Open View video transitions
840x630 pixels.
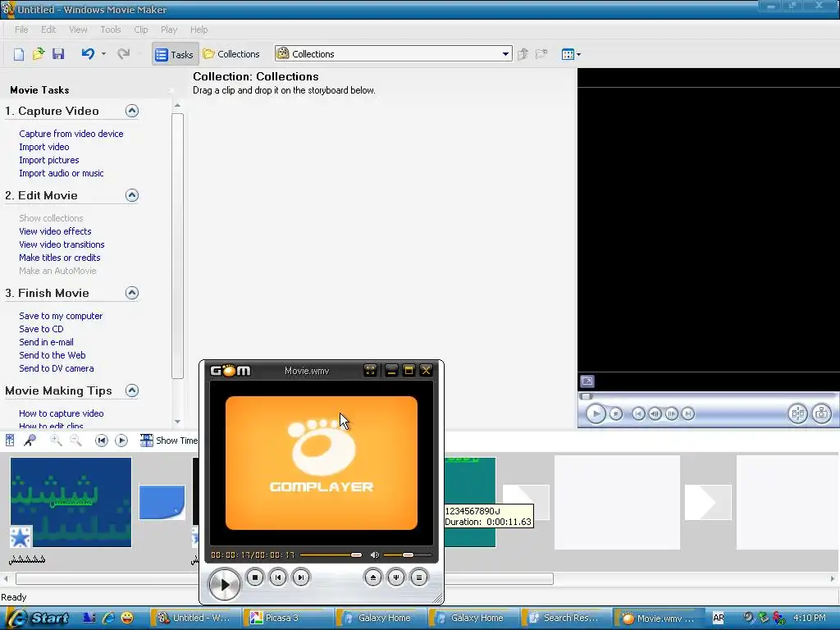point(62,244)
